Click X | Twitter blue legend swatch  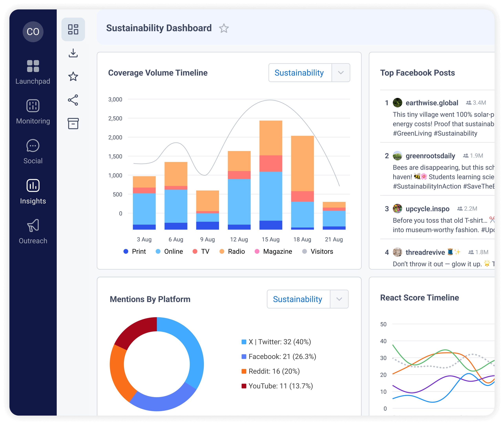(x=244, y=342)
